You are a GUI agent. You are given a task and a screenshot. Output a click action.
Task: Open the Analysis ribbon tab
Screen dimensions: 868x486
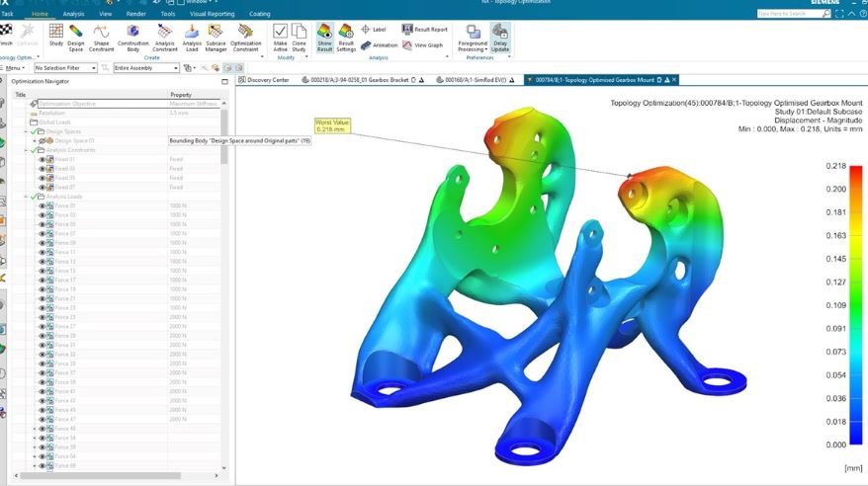point(73,13)
